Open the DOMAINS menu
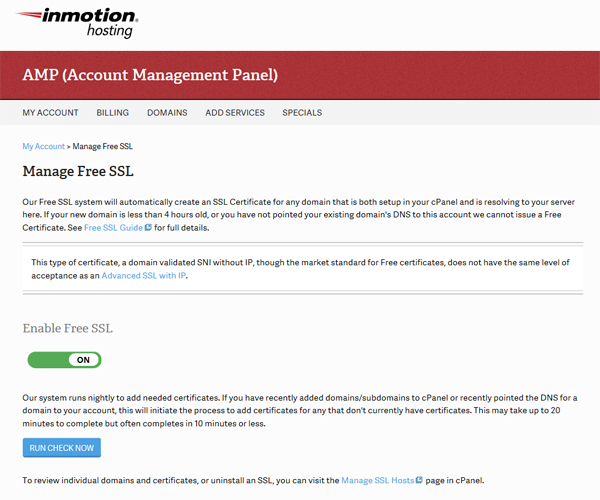Image resolution: width=600 pixels, height=500 pixels. [167, 113]
